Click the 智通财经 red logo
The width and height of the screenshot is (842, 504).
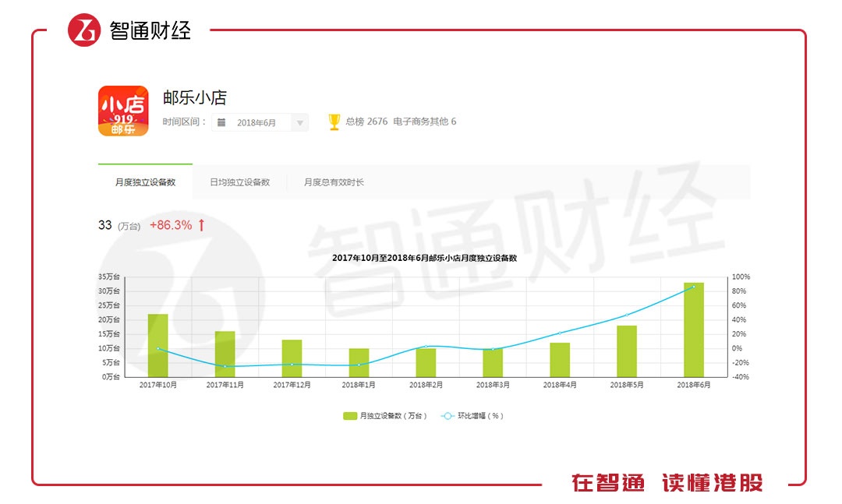coord(84,30)
